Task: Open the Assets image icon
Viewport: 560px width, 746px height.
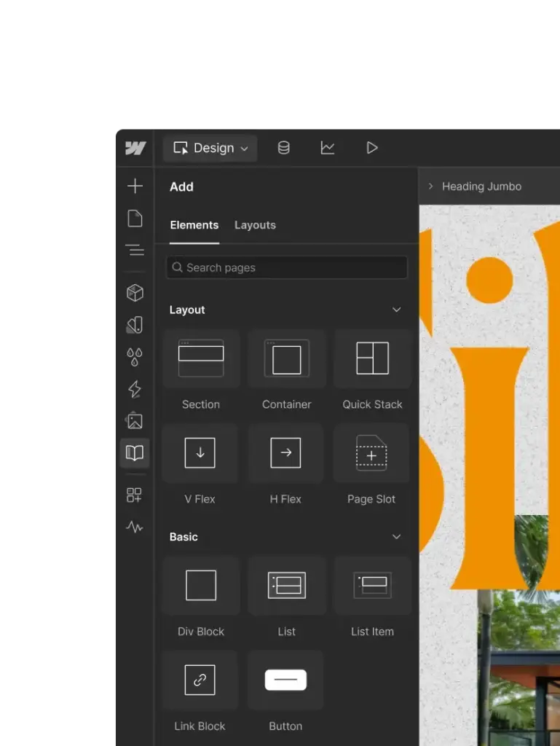Action: (135, 420)
